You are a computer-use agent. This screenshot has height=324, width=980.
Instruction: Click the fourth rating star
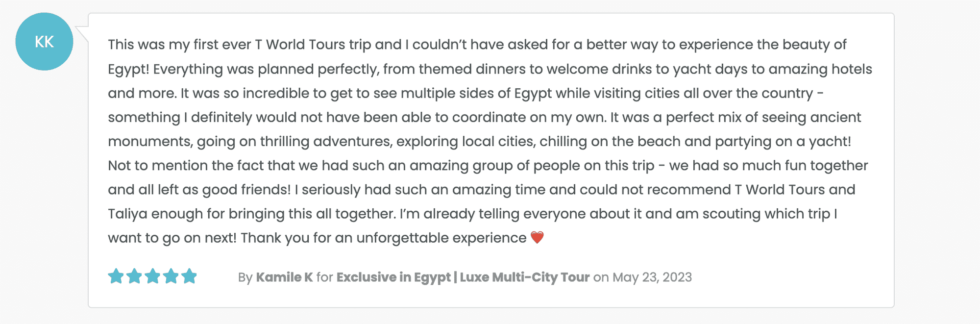171,276
